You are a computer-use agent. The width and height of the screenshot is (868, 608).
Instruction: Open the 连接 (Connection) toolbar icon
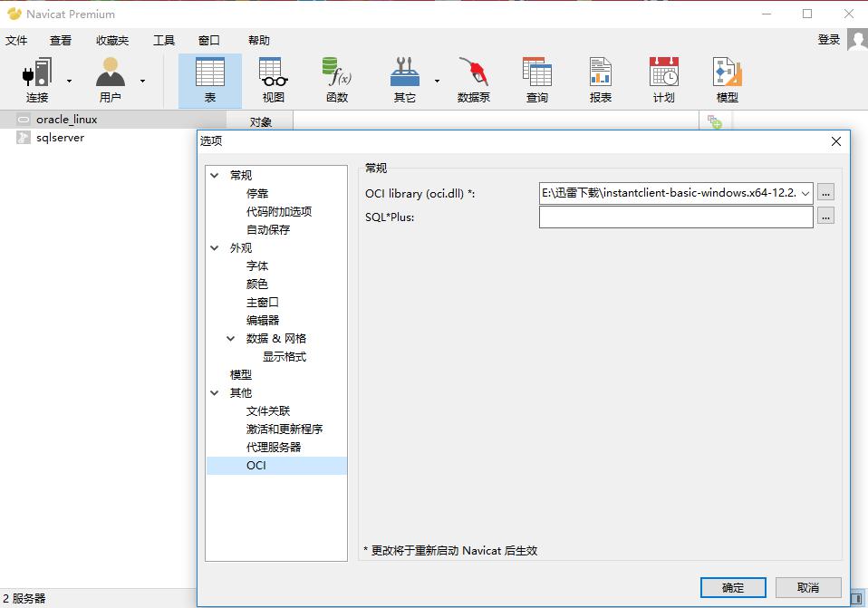[37, 81]
